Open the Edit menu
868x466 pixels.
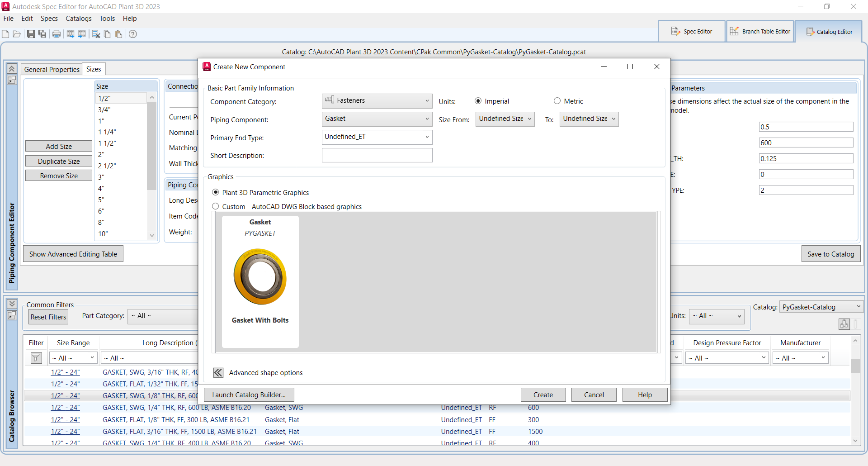pyautogui.click(x=27, y=19)
